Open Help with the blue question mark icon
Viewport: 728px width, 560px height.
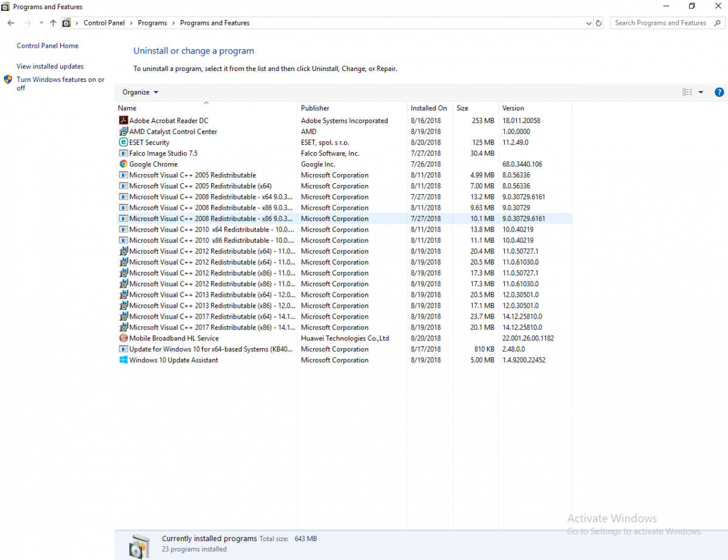[720, 92]
